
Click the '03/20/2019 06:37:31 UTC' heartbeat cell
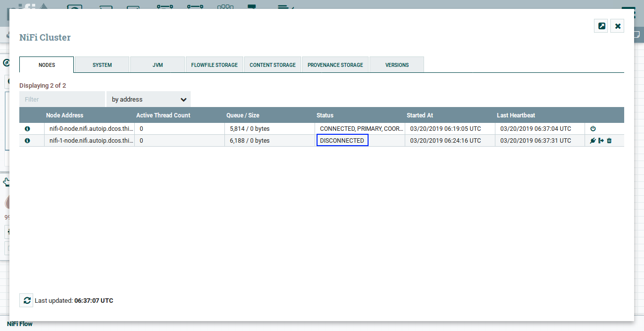(x=540, y=141)
